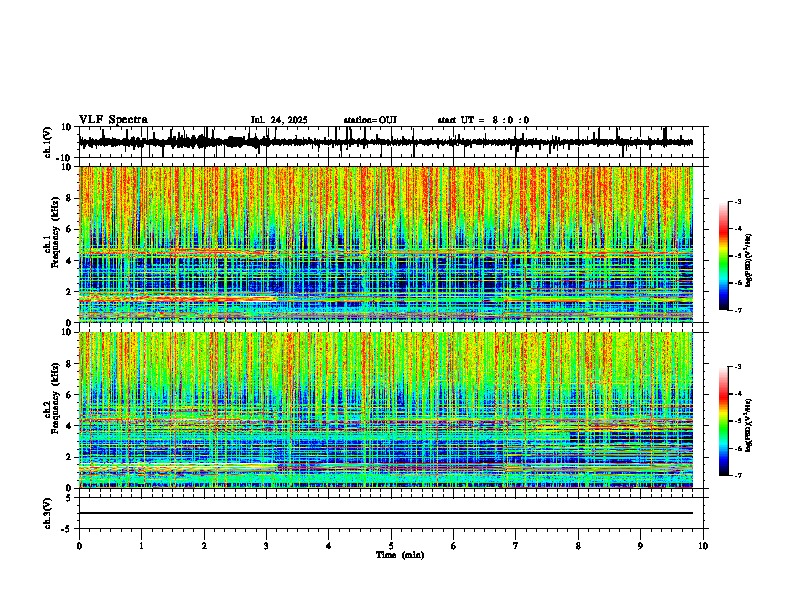The image size is (792, 612).
Task: Click time axis tick label '3'
Action: 266,546
